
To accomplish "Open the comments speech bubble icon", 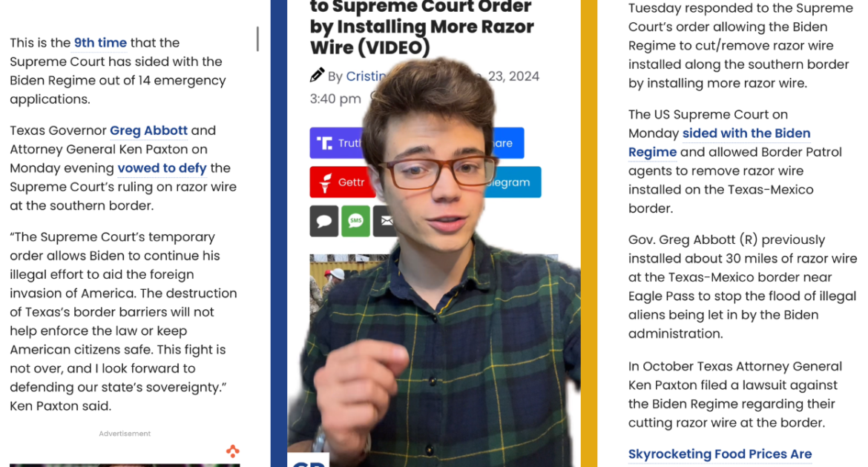I will pyautogui.click(x=324, y=222).
